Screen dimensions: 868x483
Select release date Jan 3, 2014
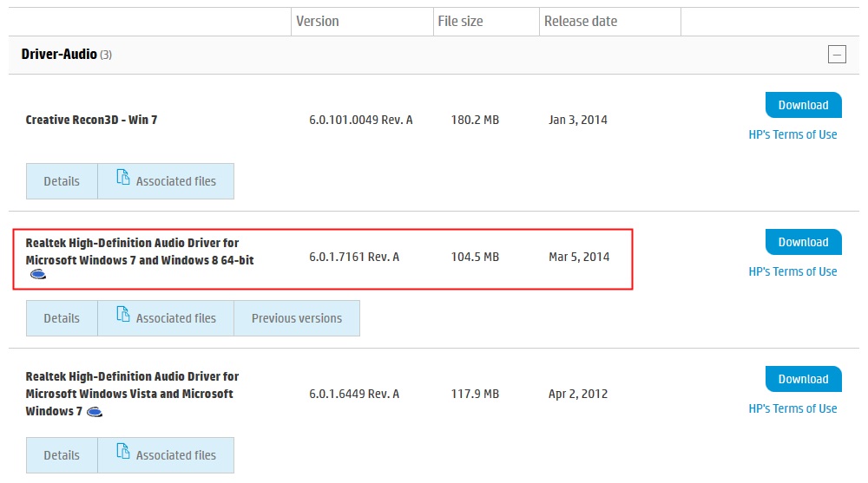point(578,120)
